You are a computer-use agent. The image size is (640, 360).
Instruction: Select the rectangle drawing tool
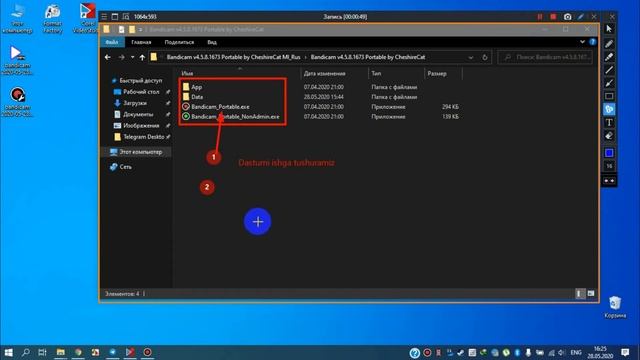(609, 96)
